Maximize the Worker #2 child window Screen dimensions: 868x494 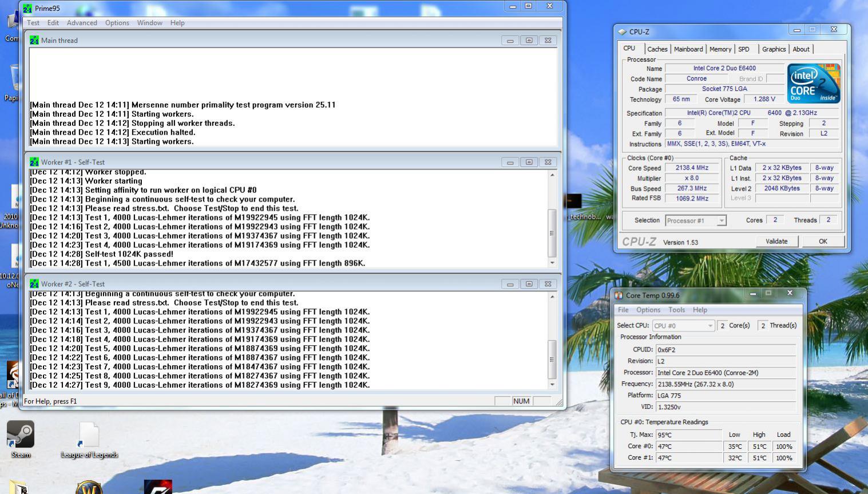529,284
